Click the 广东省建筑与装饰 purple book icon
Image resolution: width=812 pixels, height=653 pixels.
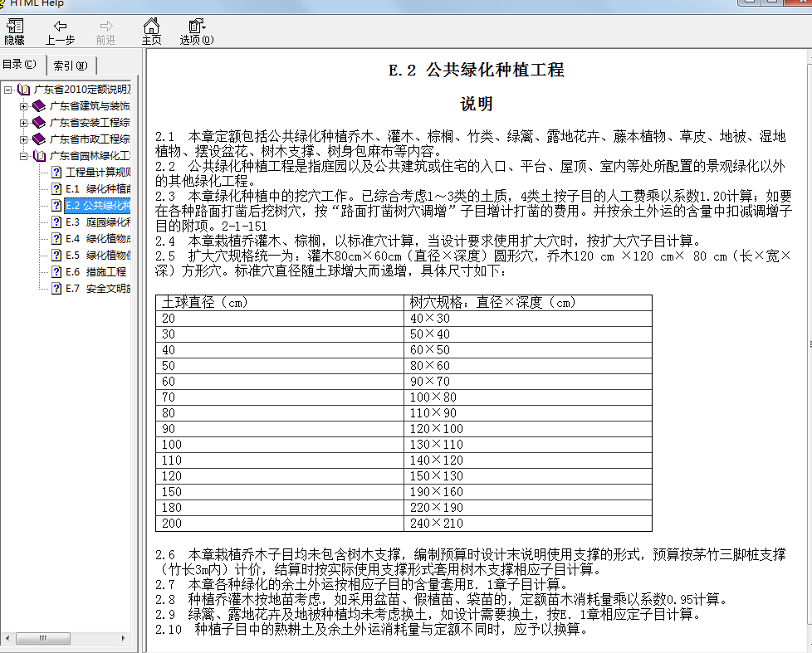pyautogui.click(x=39, y=106)
